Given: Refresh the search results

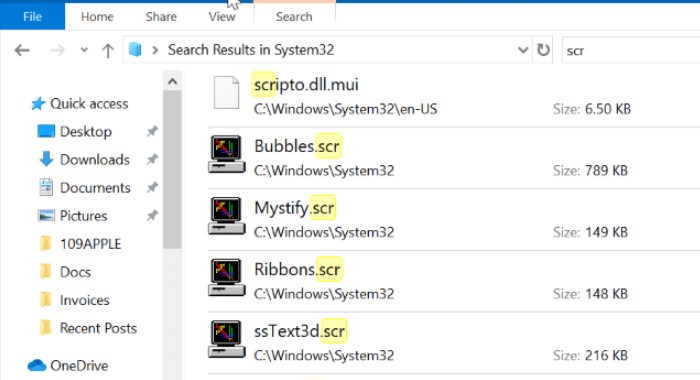Looking at the screenshot, I should pos(543,50).
